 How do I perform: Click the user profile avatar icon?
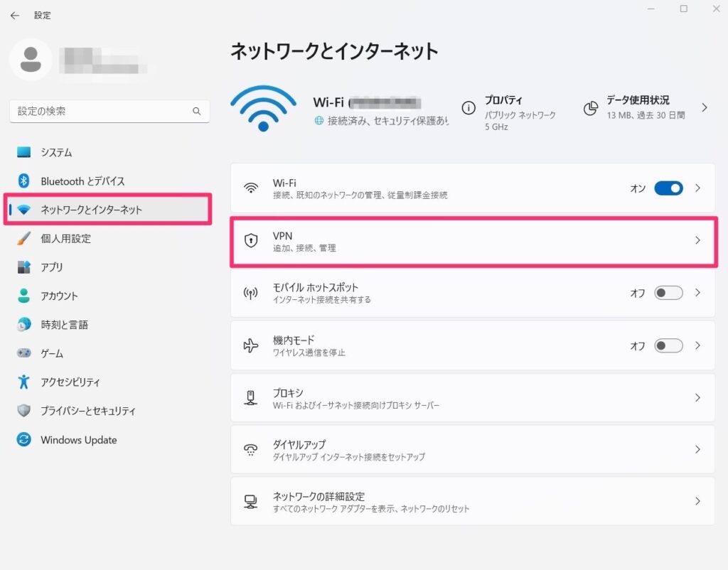(x=31, y=60)
